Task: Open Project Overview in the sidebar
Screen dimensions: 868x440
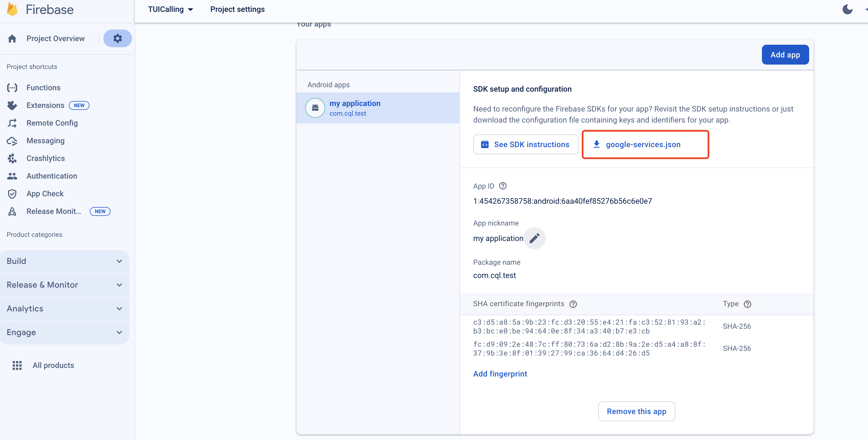Action: [x=55, y=38]
